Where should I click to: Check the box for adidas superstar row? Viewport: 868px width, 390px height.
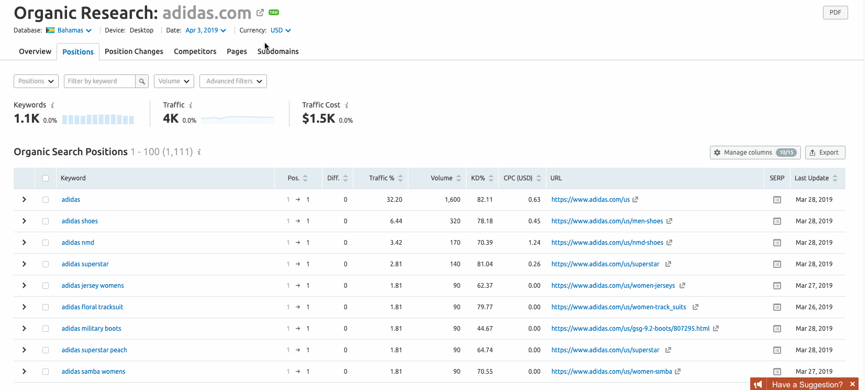46,264
